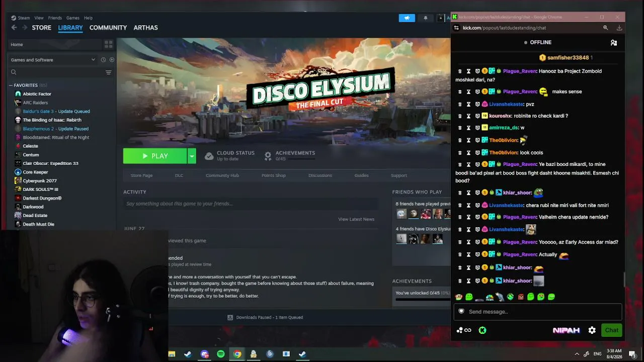Viewport: 644px width, 362px height.
Task: Open File Explorer from the taskbar
Action: [x=172, y=354]
